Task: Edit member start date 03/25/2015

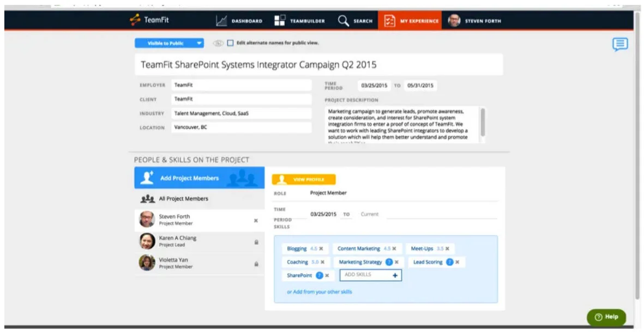Action: pos(324,215)
